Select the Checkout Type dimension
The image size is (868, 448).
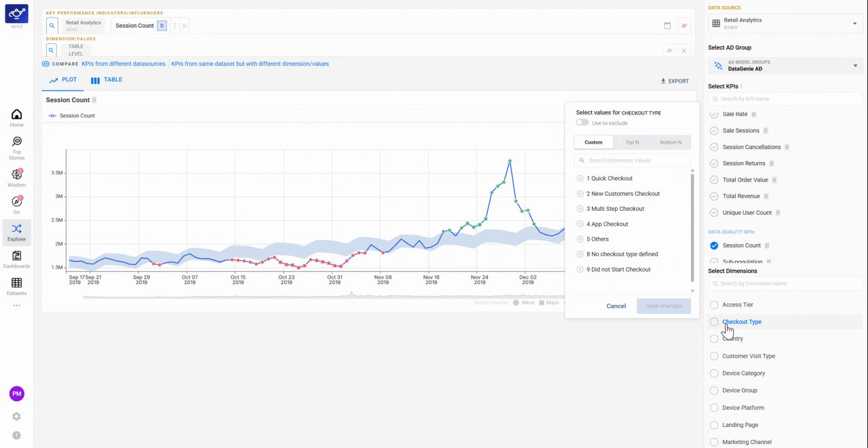coord(714,322)
